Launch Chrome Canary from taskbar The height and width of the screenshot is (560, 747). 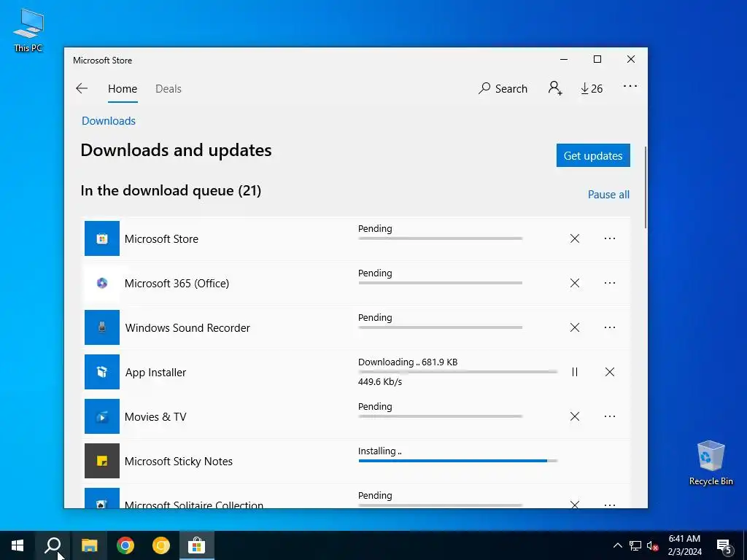click(161, 545)
